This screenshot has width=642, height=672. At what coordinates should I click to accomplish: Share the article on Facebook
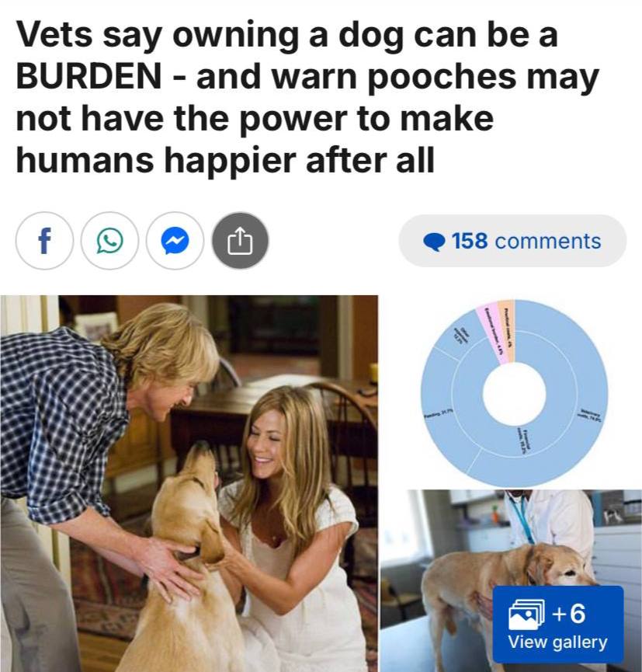(x=44, y=240)
